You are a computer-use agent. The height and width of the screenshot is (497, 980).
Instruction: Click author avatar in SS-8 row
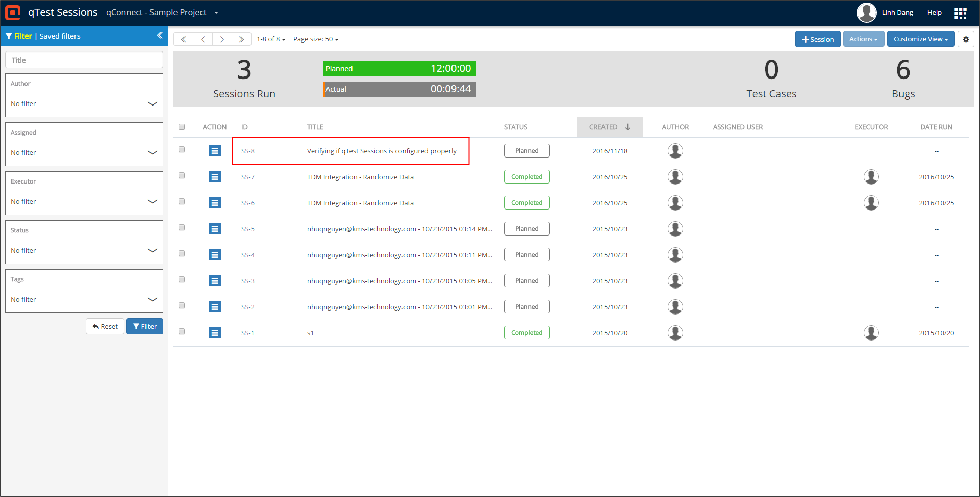pos(675,151)
